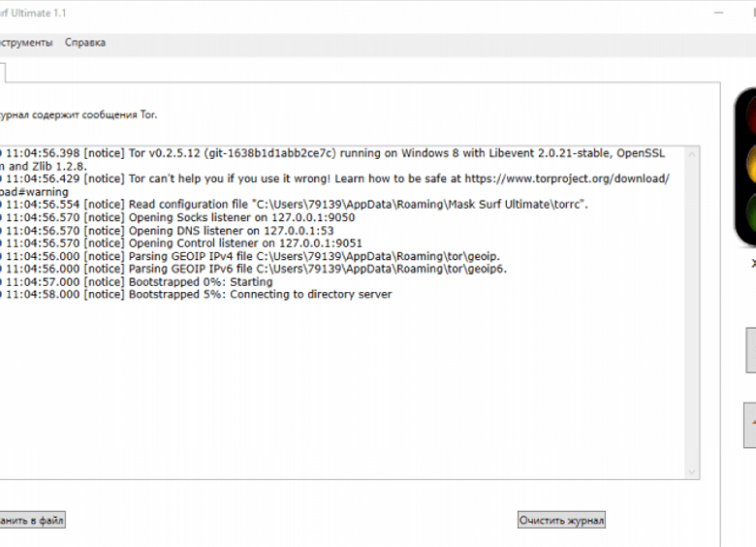This screenshot has height=547, width=756.
Task: Select 'Bootstrapped 0%: Starting' log line
Action: click(x=139, y=281)
